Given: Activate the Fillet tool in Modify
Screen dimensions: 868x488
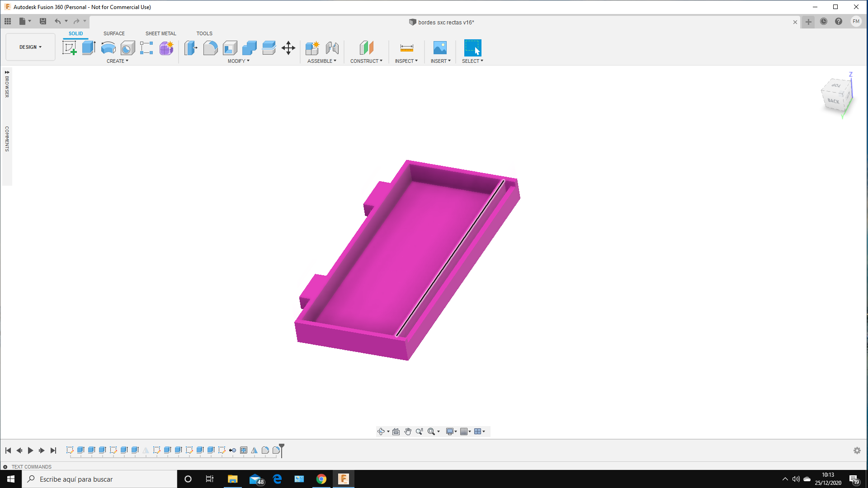Looking at the screenshot, I should pos(211,47).
